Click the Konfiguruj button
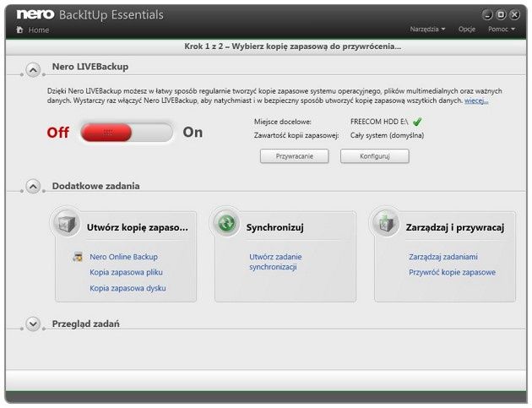This screenshot has height=408, width=532. coord(375,156)
